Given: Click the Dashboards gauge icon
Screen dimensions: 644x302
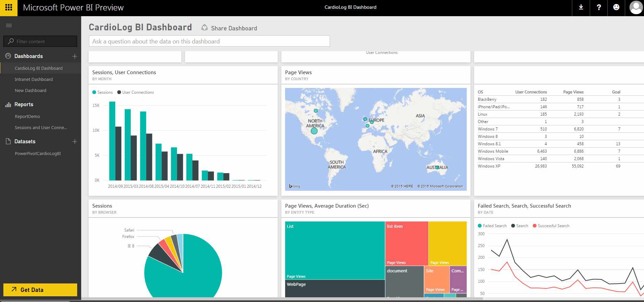Looking at the screenshot, I should pyautogui.click(x=8, y=56).
